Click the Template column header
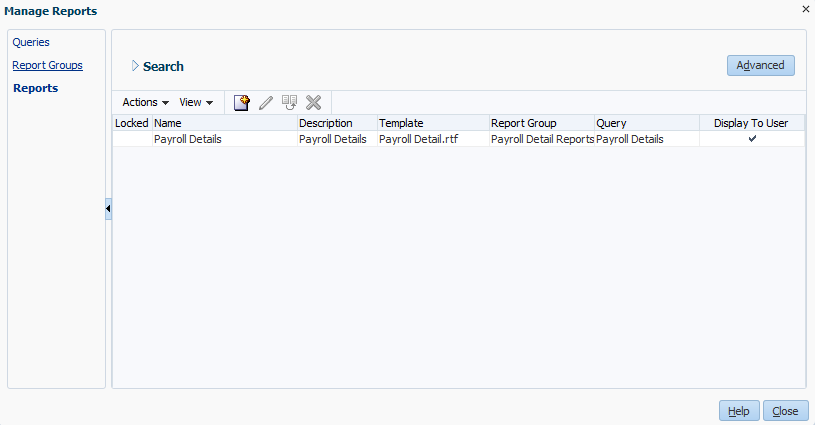 point(433,123)
